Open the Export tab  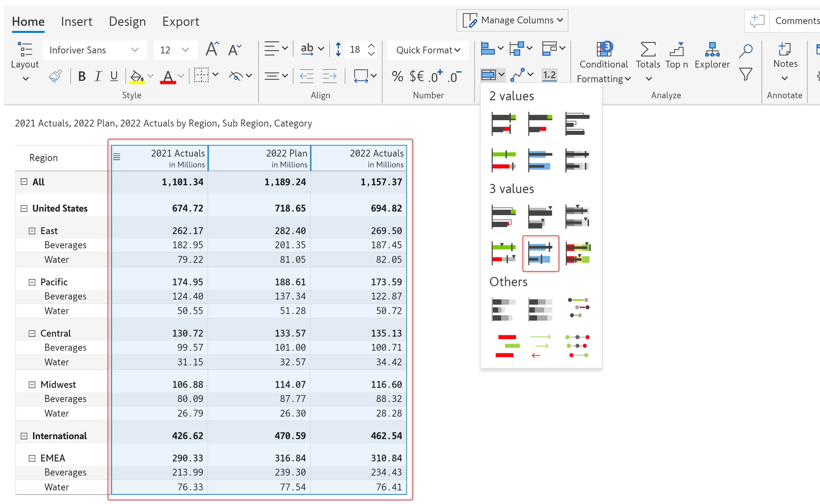coord(180,21)
